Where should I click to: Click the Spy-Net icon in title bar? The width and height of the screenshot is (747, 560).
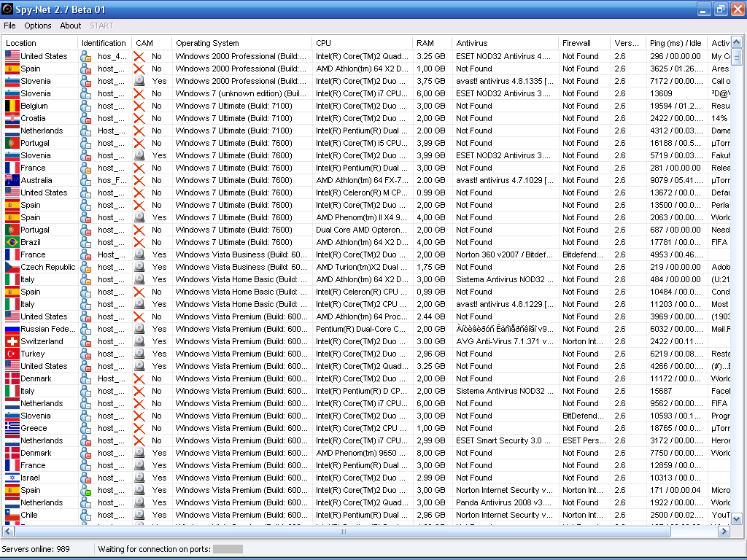point(7,9)
